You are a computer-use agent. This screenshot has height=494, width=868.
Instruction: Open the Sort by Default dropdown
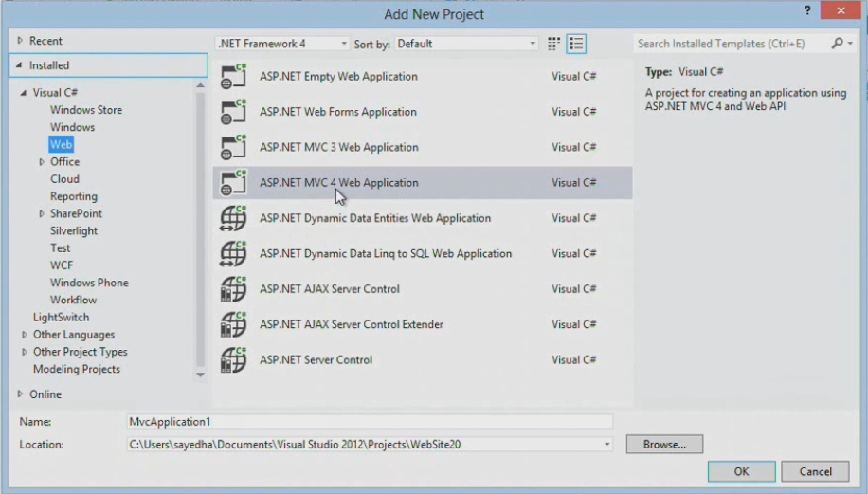(466, 44)
